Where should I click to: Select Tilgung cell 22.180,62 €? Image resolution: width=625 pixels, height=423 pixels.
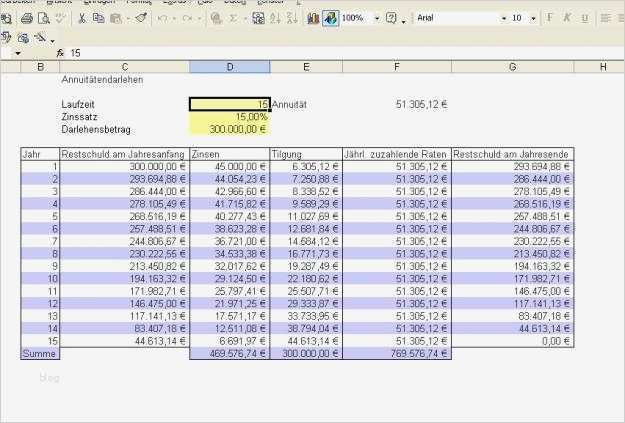(x=306, y=279)
